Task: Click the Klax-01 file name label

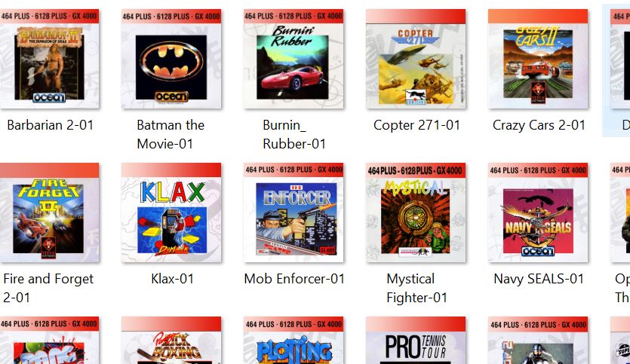Action: click(172, 279)
